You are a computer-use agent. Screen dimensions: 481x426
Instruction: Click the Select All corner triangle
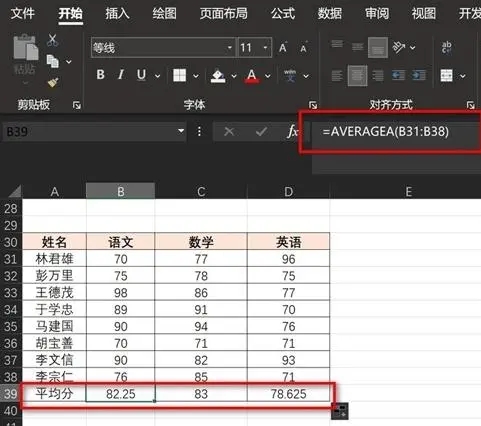click(14, 192)
